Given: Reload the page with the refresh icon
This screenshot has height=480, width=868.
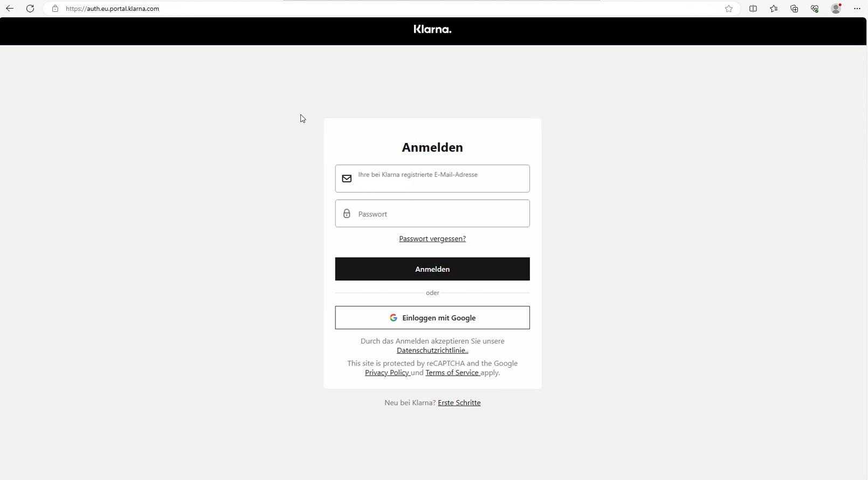Looking at the screenshot, I should click(30, 9).
